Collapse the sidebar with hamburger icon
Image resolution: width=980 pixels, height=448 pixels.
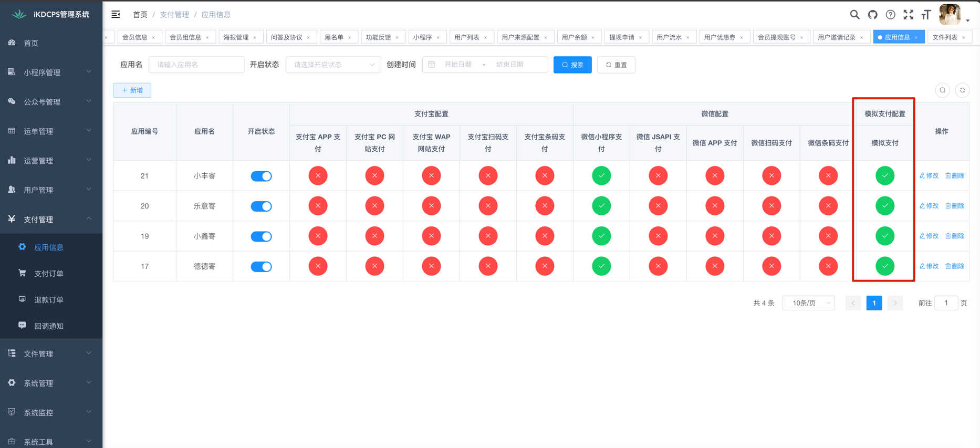116,15
